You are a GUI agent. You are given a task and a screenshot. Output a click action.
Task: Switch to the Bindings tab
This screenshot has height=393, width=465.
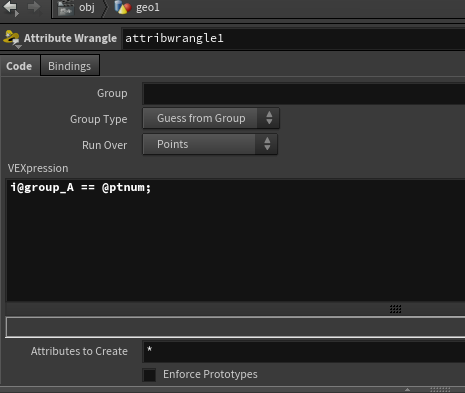pyautogui.click(x=70, y=66)
